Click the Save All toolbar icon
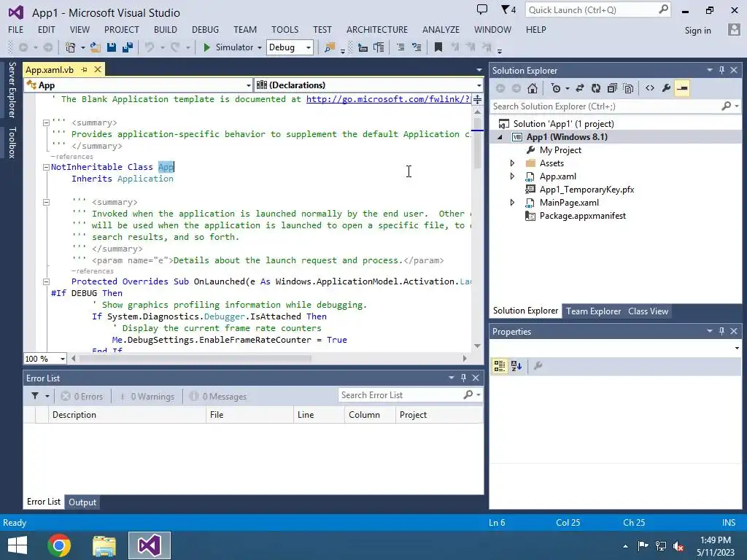Viewport: 747px width, 560px height. (x=127, y=47)
